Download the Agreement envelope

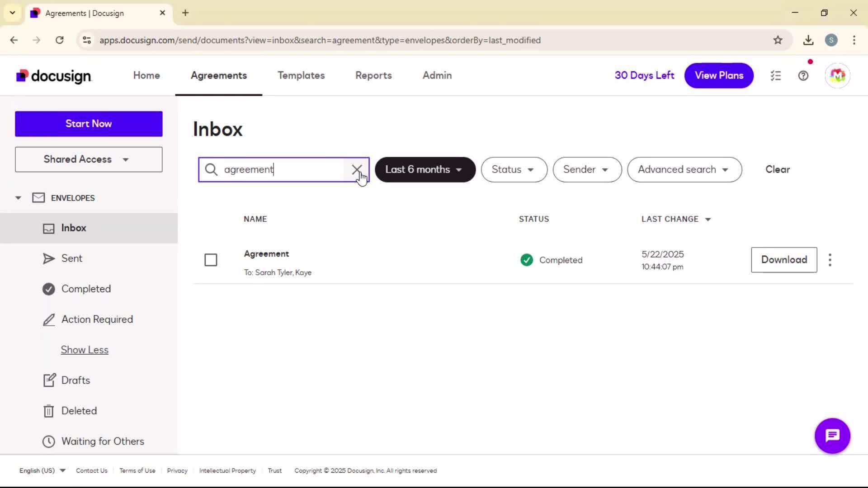(784, 260)
